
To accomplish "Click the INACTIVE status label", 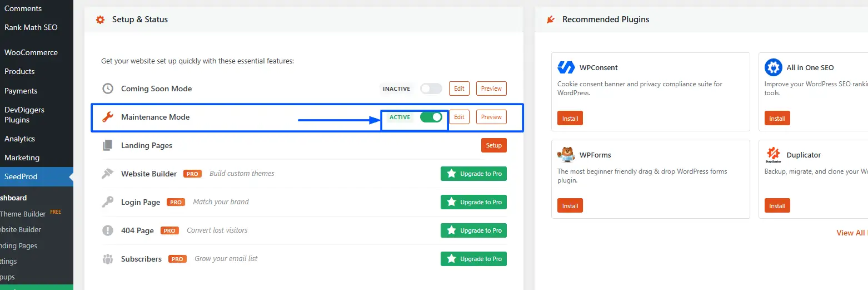I will tap(397, 89).
